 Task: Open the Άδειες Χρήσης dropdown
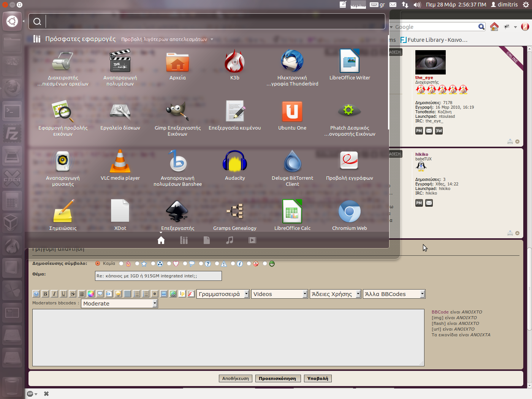click(335, 294)
